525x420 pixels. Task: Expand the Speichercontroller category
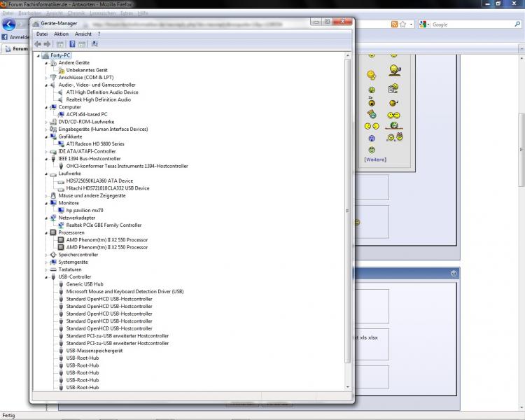point(46,255)
